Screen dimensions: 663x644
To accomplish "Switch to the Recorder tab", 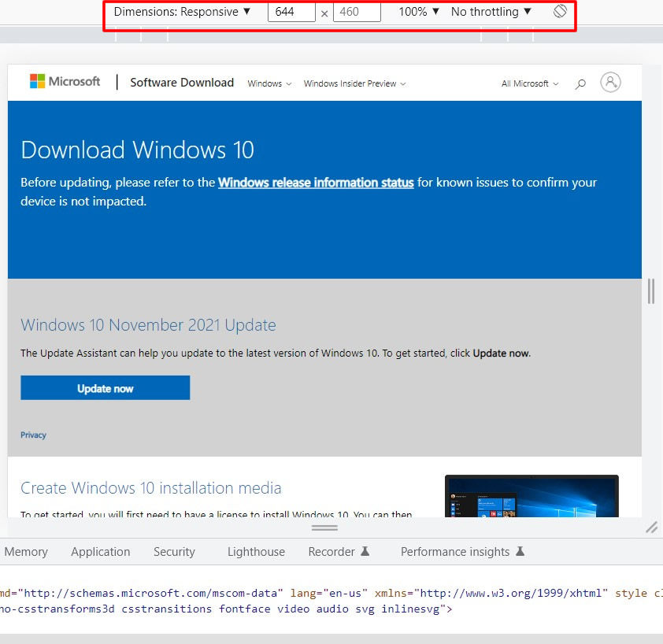I will coord(339,552).
